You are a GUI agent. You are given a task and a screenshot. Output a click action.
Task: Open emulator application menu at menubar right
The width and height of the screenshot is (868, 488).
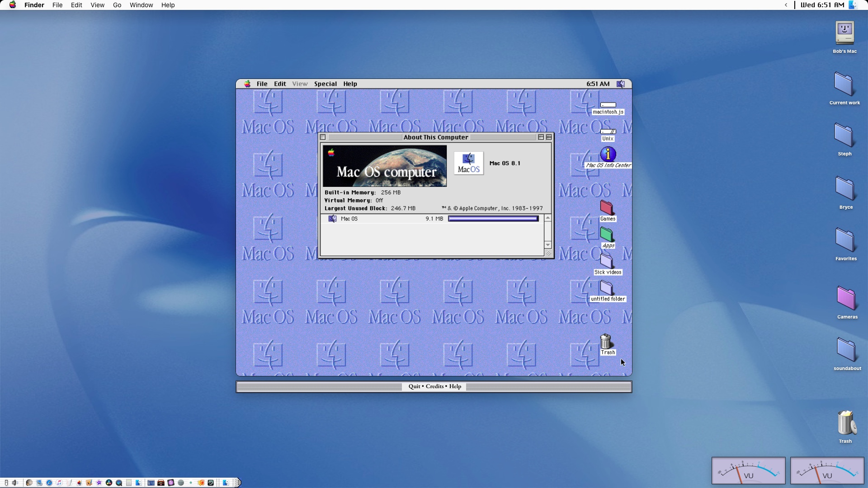coord(621,84)
